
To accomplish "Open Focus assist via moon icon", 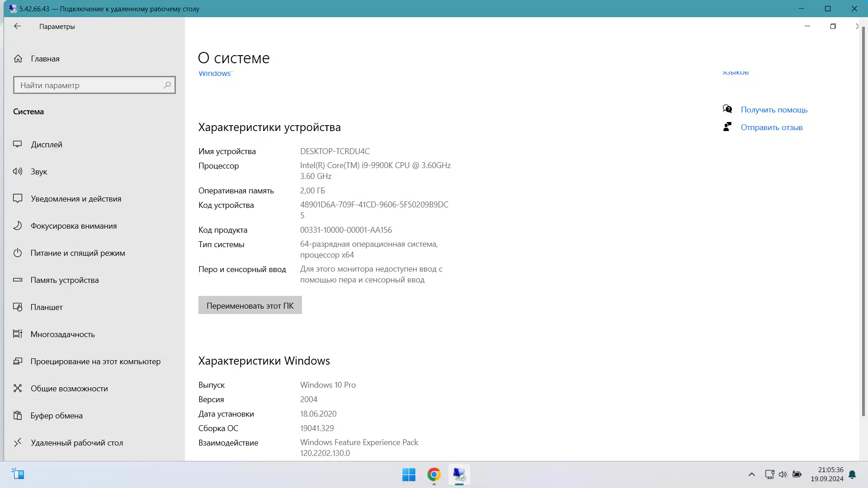I will click(x=18, y=225).
